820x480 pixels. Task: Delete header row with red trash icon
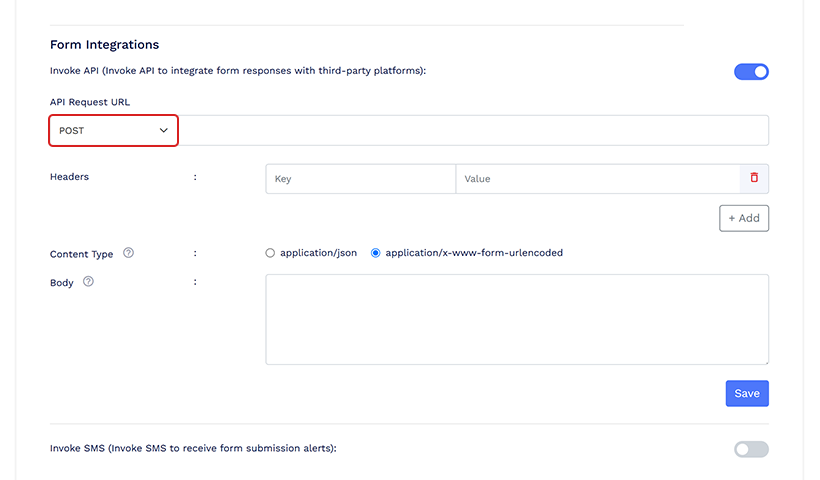(754, 178)
